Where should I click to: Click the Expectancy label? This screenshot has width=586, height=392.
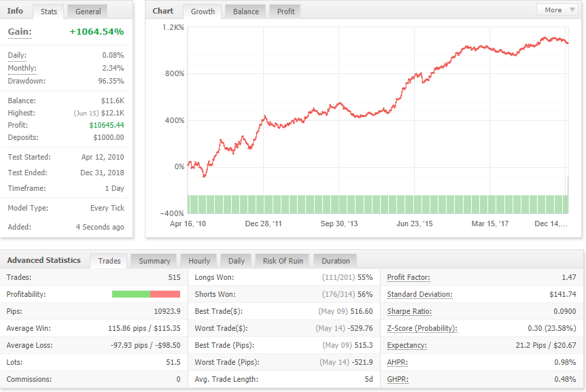[x=407, y=345]
